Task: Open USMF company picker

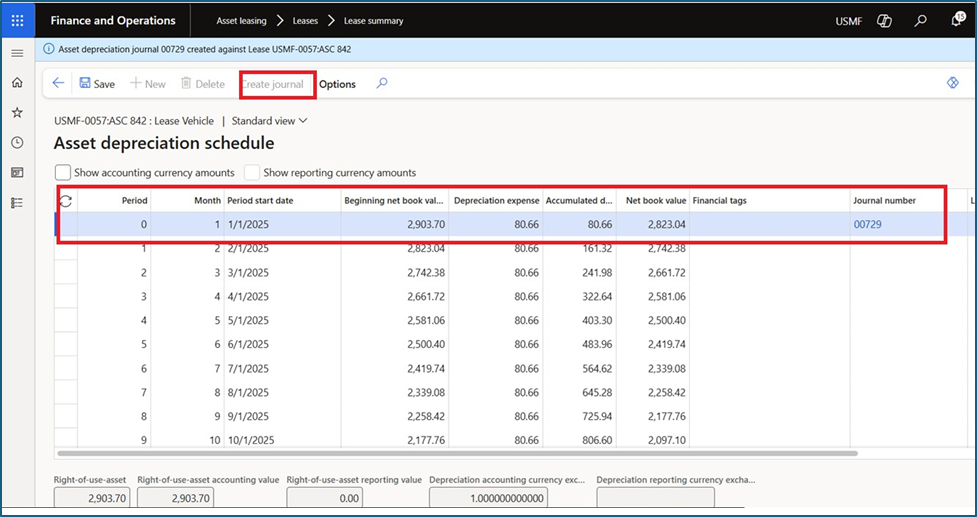Action: pyautogui.click(x=848, y=21)
